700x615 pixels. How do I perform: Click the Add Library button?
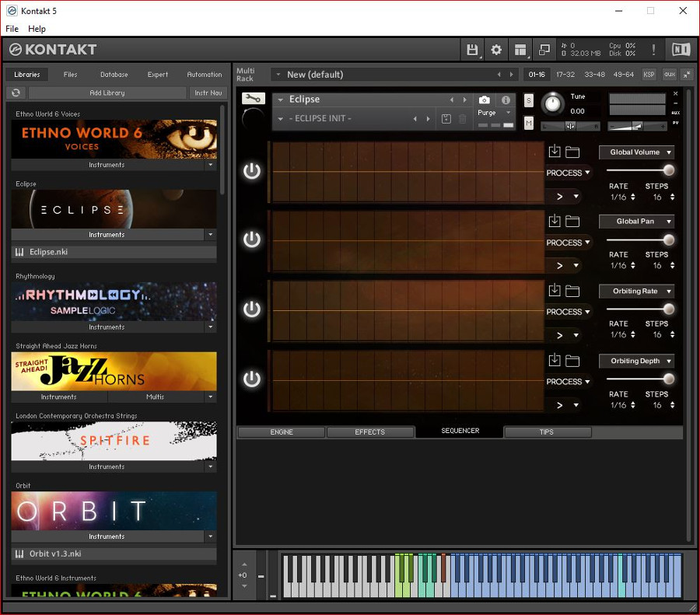click(x=107, y=93)
